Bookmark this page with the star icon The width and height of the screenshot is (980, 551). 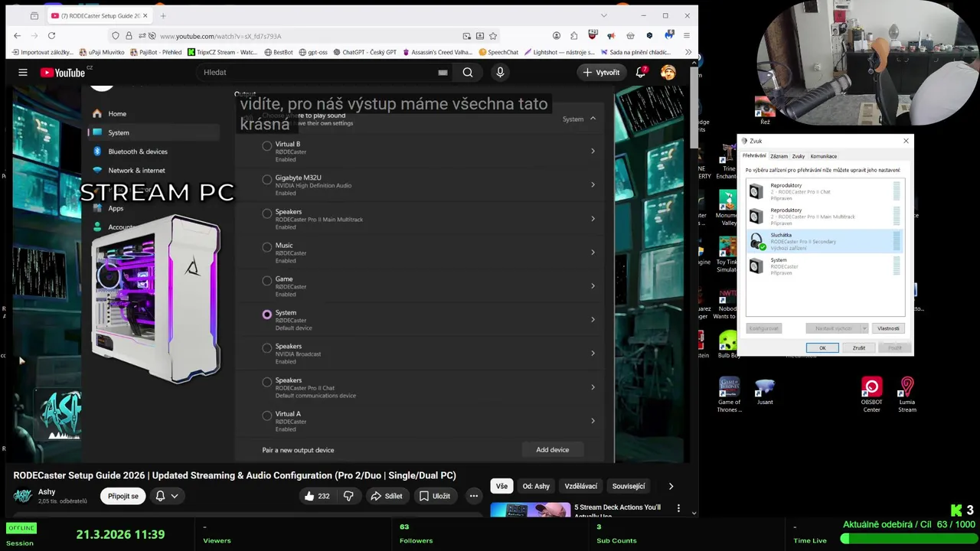coord(493,36)
